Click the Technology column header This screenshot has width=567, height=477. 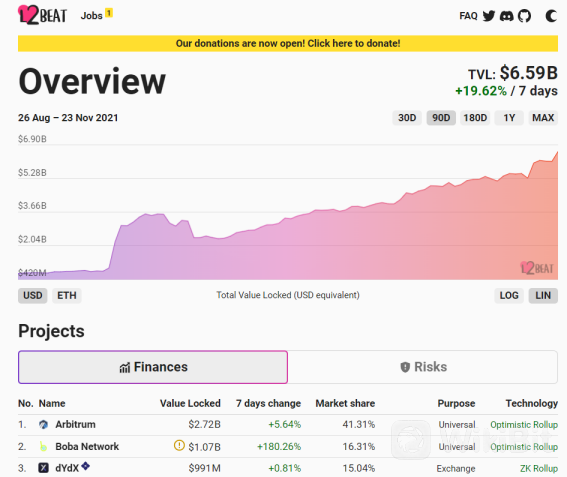[x=532, y=404]
